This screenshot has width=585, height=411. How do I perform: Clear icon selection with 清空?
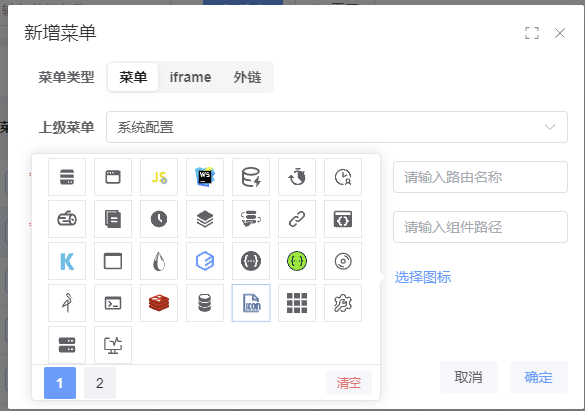[349, 383]
